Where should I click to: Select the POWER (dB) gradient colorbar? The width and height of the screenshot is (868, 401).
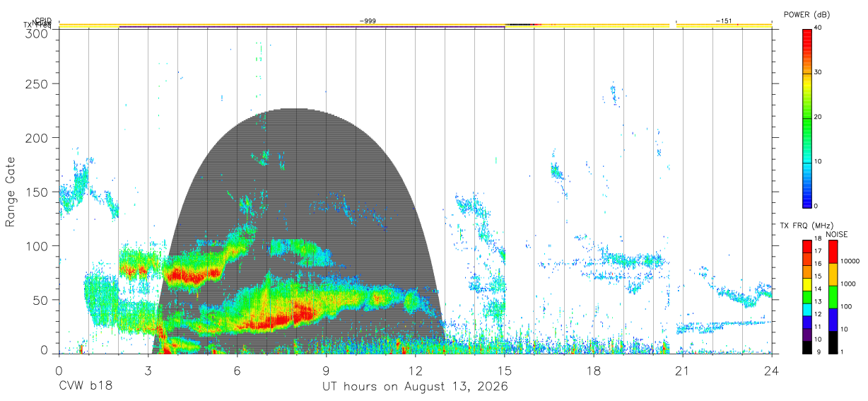tap(807, 117)
